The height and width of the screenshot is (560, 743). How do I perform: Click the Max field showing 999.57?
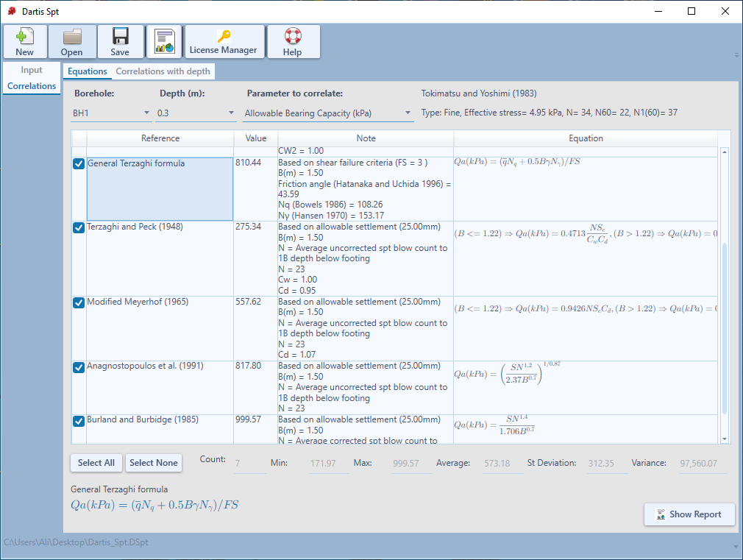412,464
